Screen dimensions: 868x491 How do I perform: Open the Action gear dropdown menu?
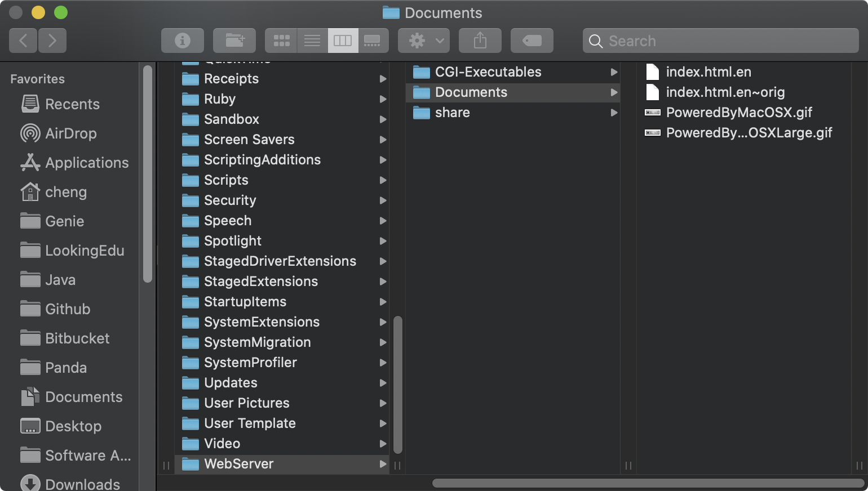427,41
